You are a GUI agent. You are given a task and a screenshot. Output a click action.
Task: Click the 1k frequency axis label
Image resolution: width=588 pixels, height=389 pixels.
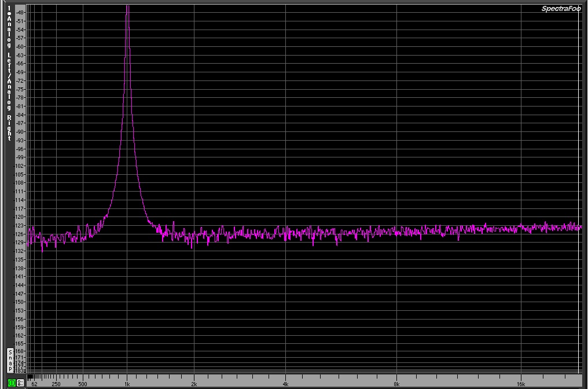click(x=127, y=384)
